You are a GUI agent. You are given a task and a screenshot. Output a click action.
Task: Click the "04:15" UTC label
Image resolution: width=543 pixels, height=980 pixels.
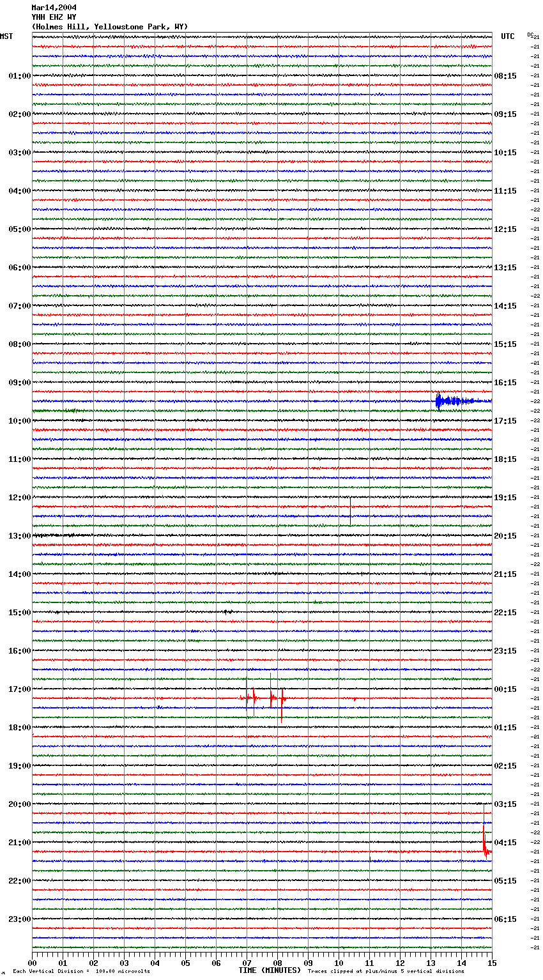(505, 843)
